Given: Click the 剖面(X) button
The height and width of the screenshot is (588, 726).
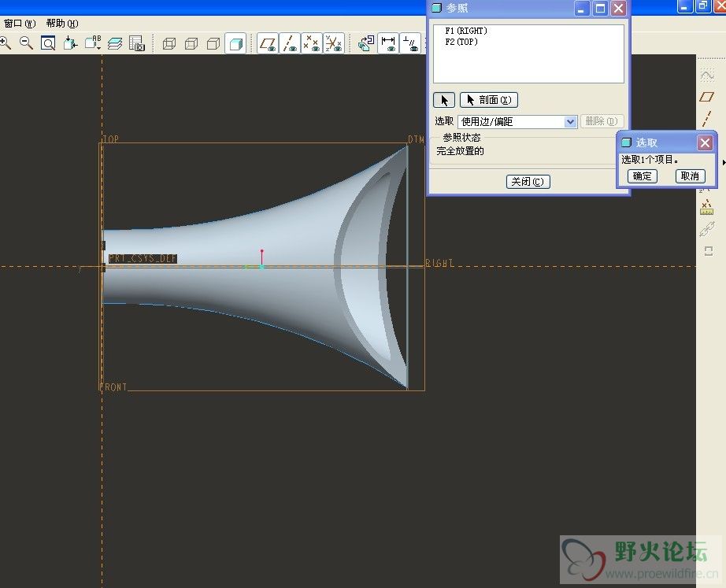Looking at the screenshot, I should pos(489,100).
